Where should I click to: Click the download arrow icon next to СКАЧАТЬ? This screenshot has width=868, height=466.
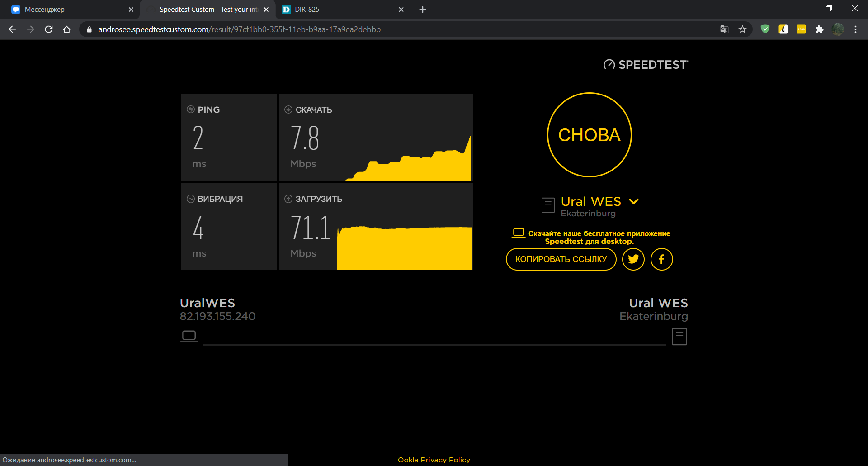[288, 109]
